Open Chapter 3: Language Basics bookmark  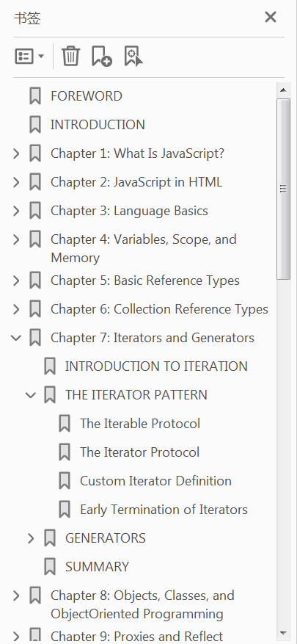click(x=129, y=211)
